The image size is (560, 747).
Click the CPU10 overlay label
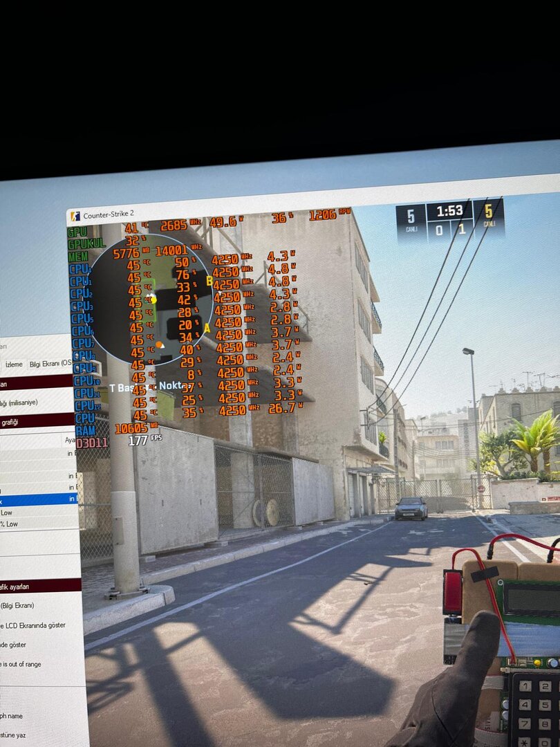tap(86, 380)
